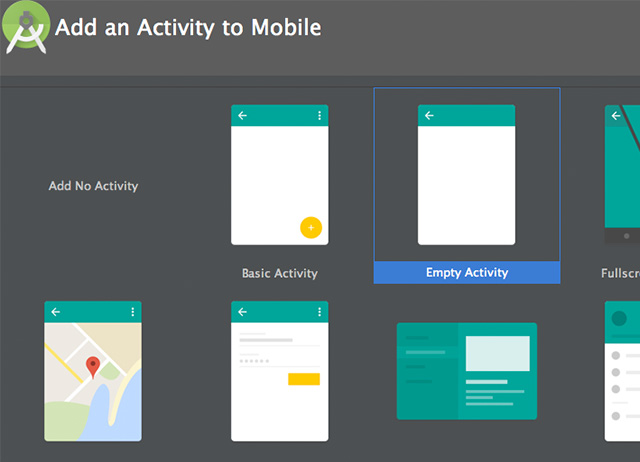Pick the list-style template at the bottom right
This screenshot has width=640, height=462.
(x=622, y=371)
